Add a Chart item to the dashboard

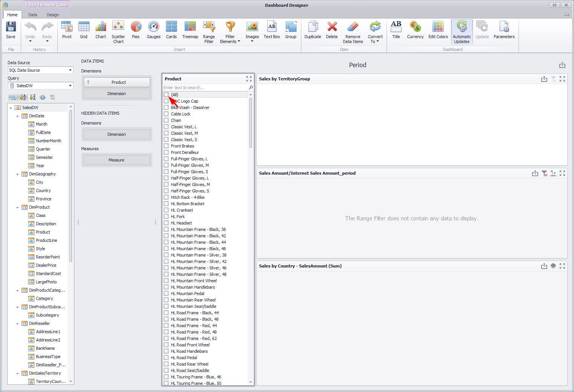coord(101,30)
